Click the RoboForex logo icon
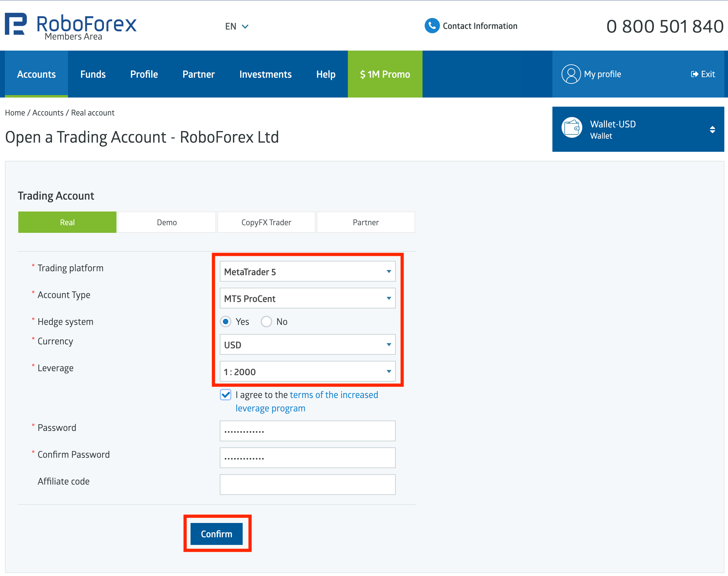This screenshot has width=728, height=576. [16, 24]
